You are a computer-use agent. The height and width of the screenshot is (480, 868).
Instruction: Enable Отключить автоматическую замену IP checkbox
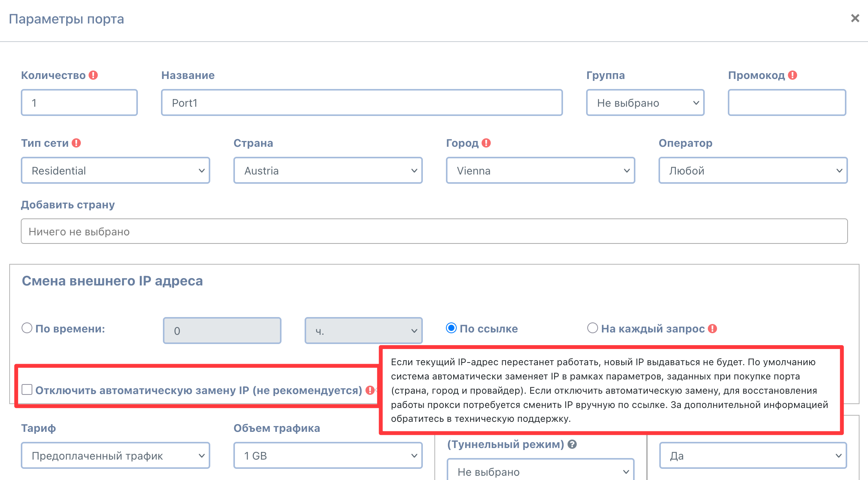tap(27, 389)
